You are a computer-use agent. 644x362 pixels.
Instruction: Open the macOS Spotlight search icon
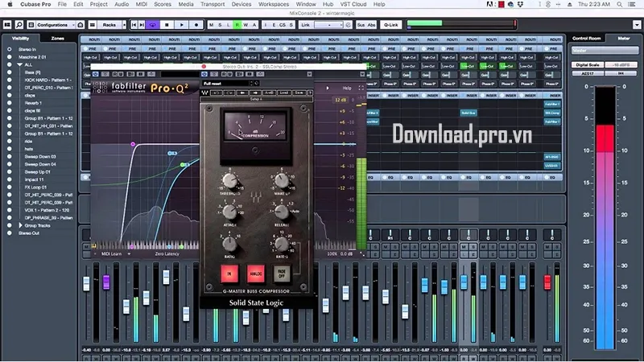tap(619, 4)
